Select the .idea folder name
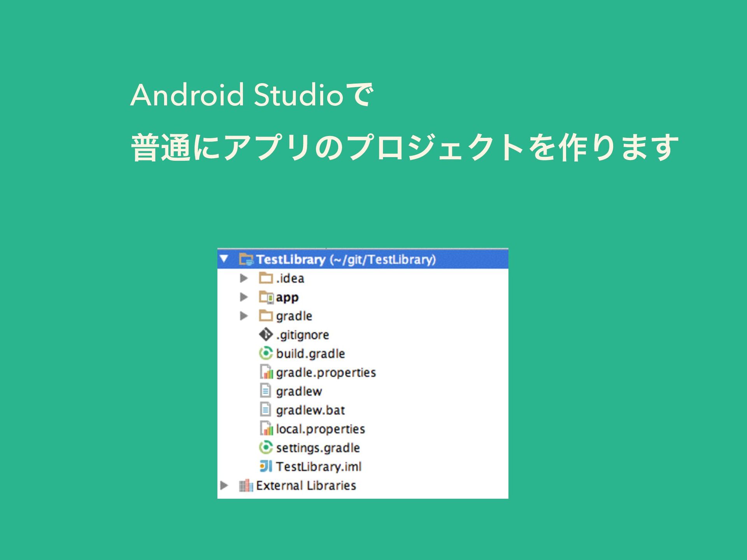This screenshot has height=560, width=747. coord(290,278)
